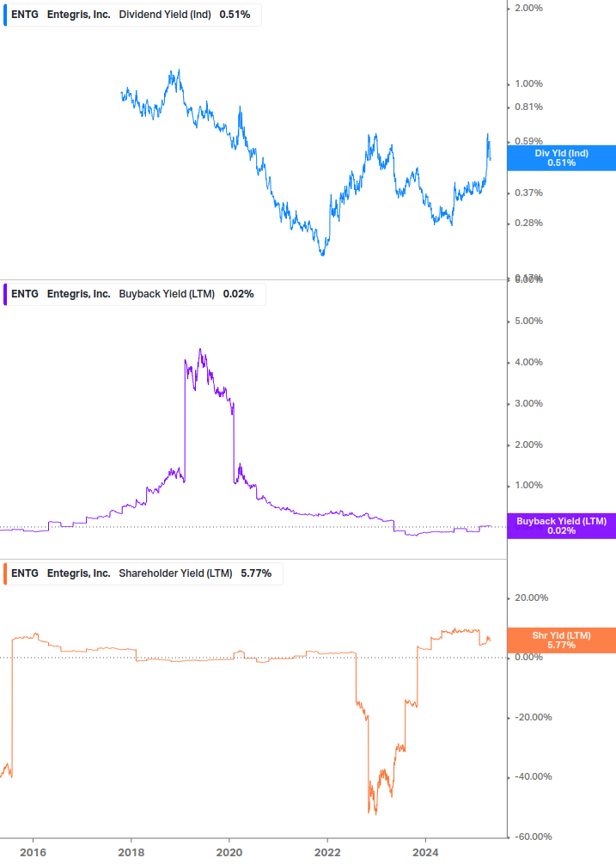Click the purple Buyback Yield (LTM) 0.02% axis tag

pyautogui.click(x=562, y=525)
